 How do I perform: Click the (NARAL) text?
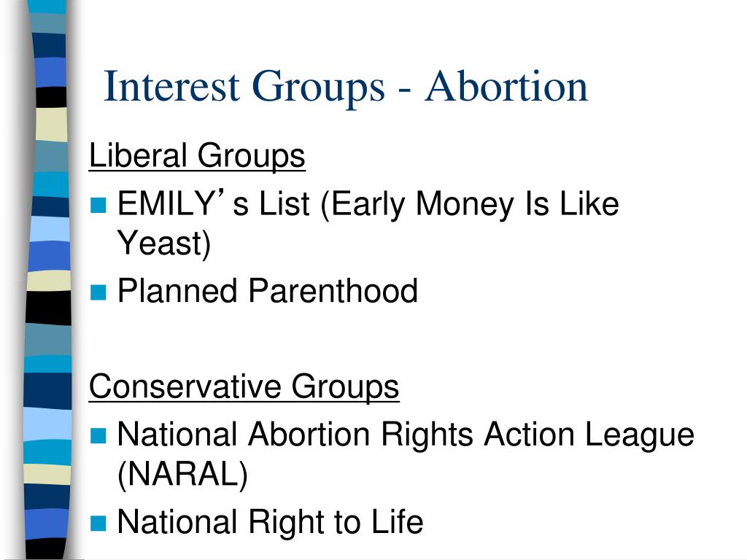pyautogui.click(x=182, y=474)
